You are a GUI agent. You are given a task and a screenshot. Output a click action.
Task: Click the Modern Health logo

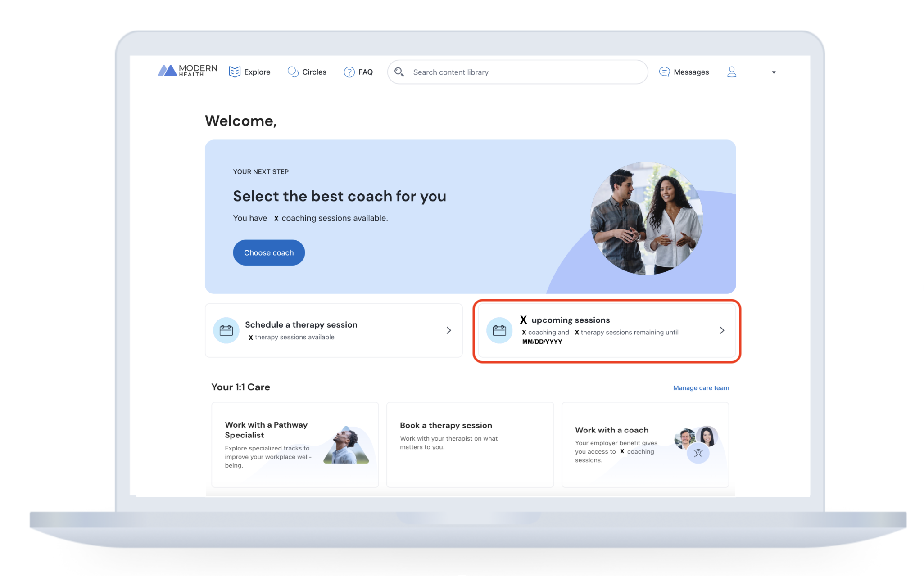tap(187, 71)
